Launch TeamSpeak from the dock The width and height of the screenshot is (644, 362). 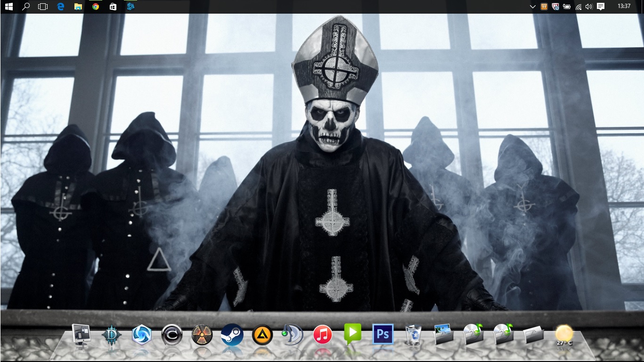292,335
